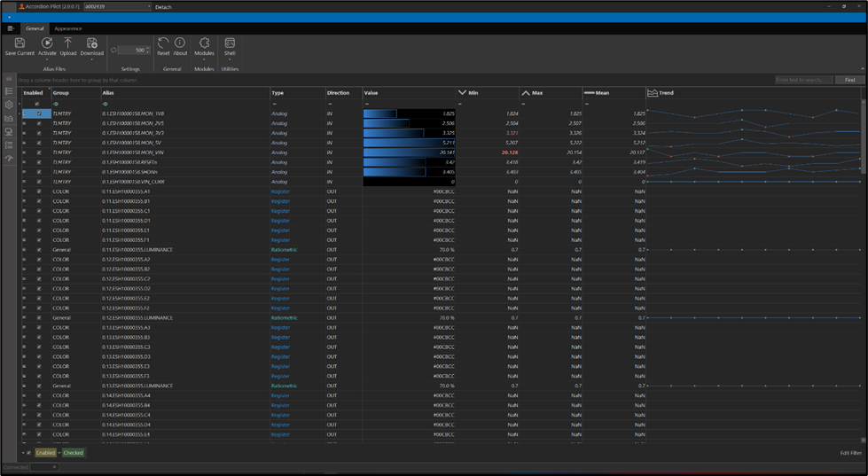Switch to the Appearence tab
The width and height of the screenshot is (868, 476).
pos(68,28)
